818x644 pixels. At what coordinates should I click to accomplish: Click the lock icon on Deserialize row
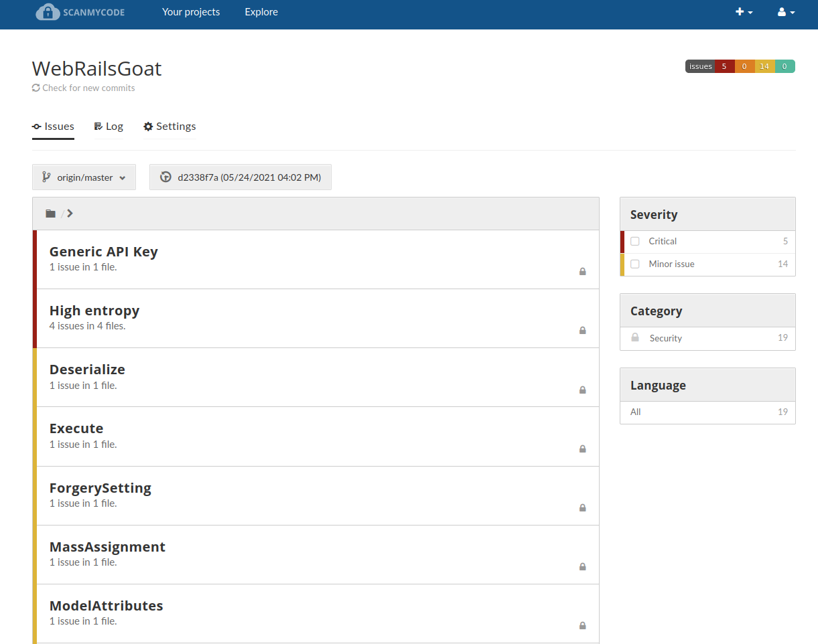pos(582,390)
